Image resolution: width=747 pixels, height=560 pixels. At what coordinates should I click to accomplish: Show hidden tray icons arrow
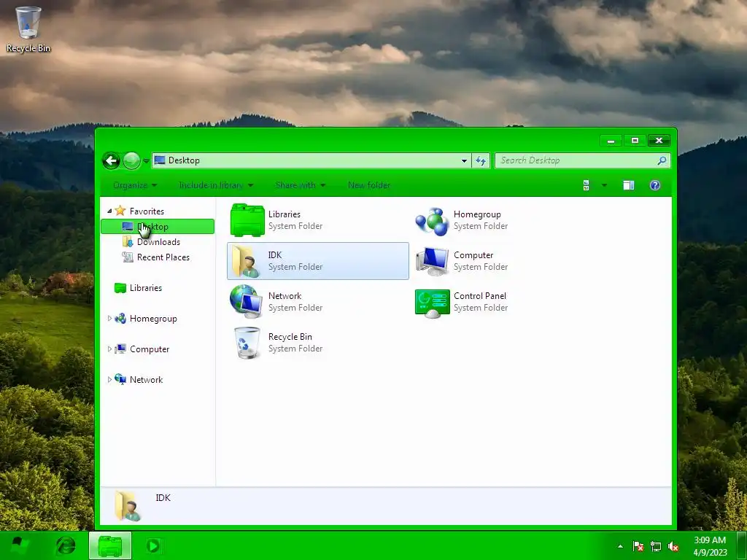coord(620,546)
